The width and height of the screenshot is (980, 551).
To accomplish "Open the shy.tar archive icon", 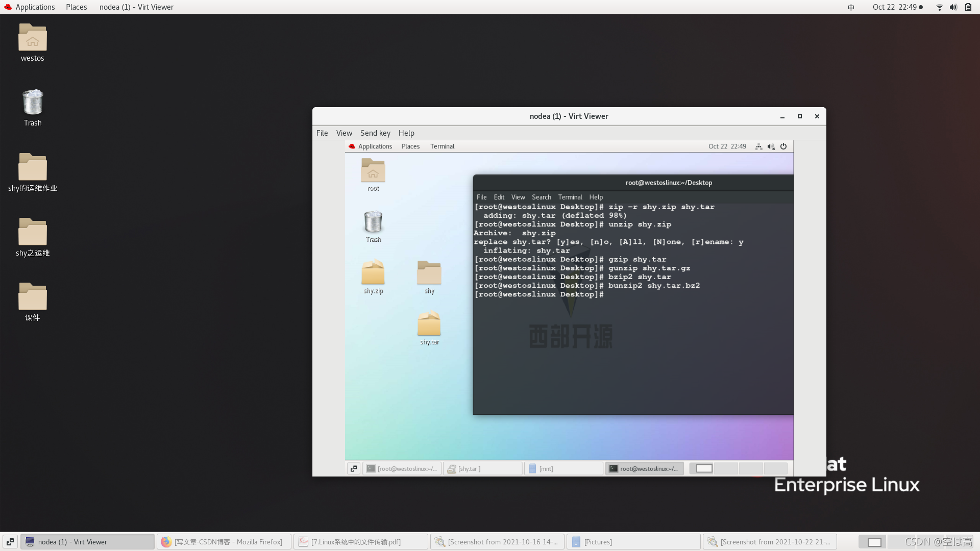I will tap(429, 324).
